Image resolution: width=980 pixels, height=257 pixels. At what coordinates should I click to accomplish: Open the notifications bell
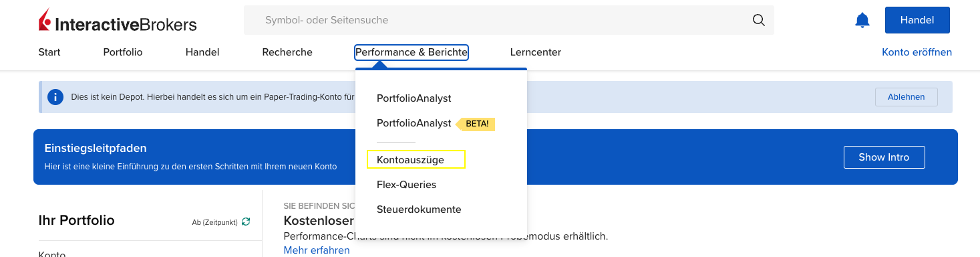click(862, 20)
